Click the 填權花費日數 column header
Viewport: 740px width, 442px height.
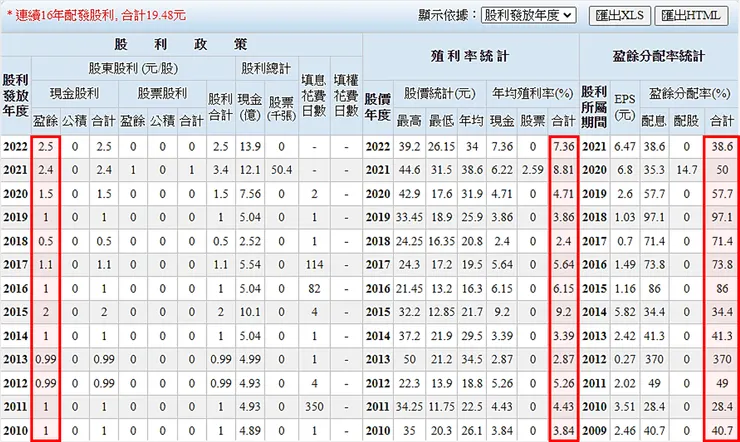(346, 96)
